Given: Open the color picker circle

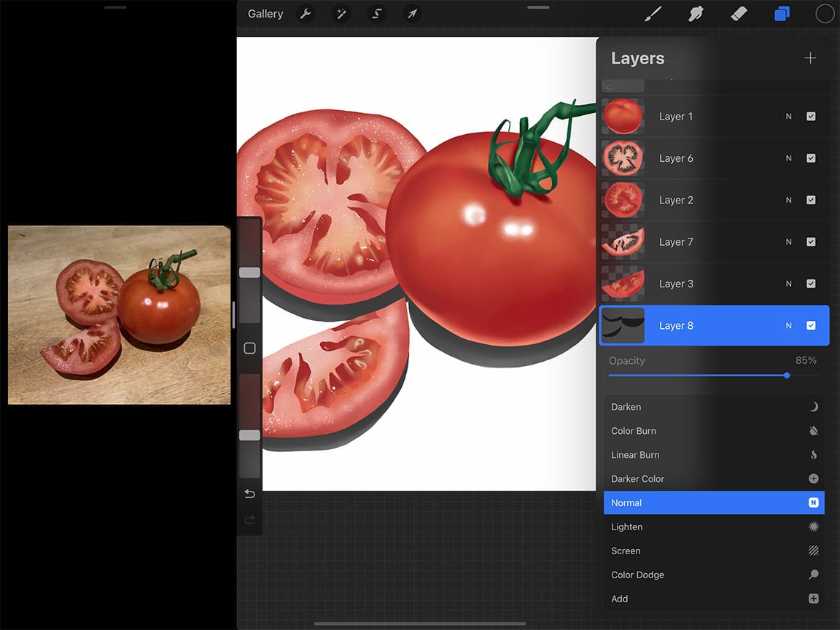Looking at the screenshot, I should 824,13.
